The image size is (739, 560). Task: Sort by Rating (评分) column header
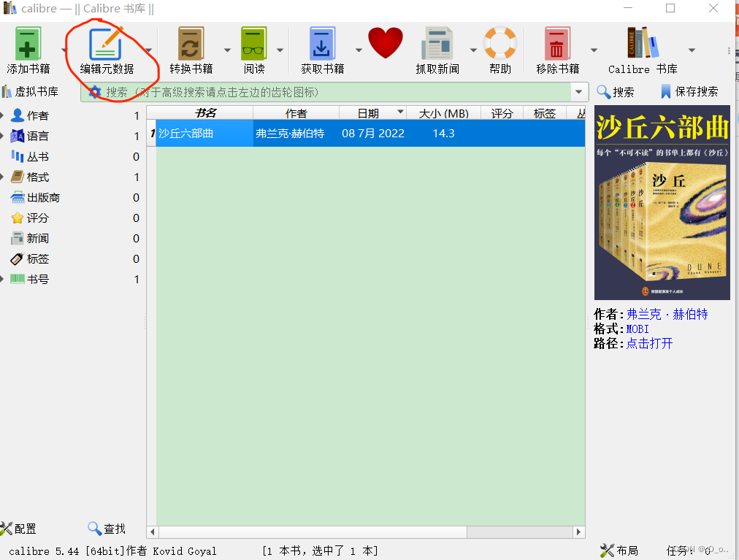[x=502, y=113]
